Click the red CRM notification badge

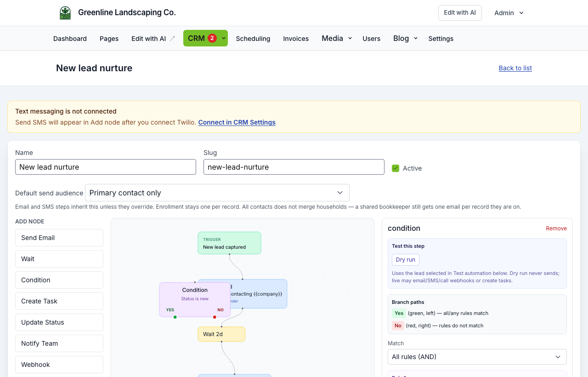coord(212,38)
